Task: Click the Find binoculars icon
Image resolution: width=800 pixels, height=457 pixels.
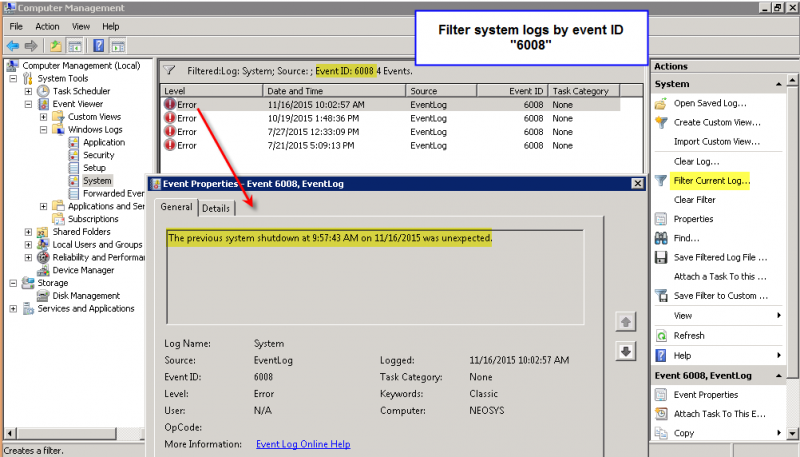Action: 661,238
